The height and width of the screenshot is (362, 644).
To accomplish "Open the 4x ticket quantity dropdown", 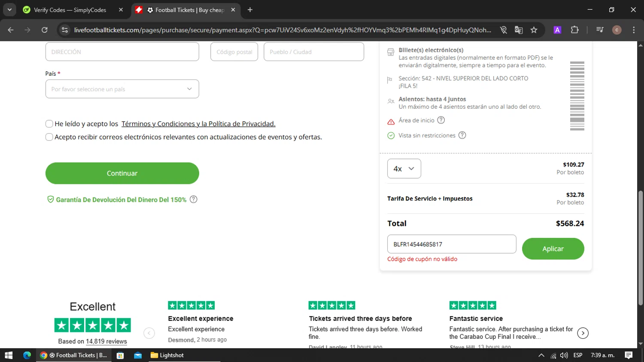I will [x=404, y=169].
